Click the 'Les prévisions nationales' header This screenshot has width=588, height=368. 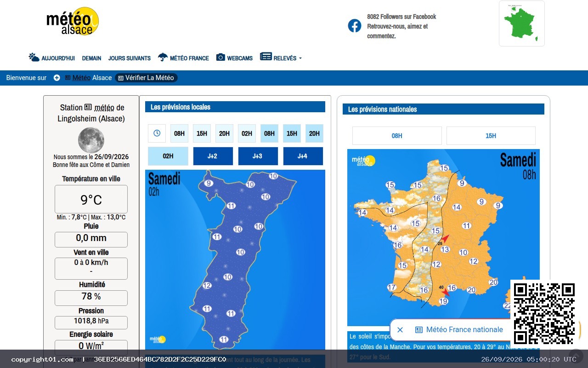pyautogui.click(x=443, y=109)
